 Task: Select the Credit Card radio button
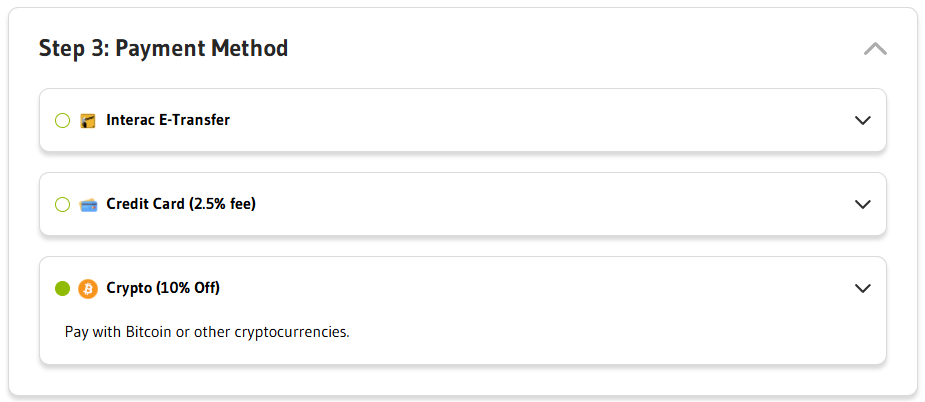click(63, 205)
